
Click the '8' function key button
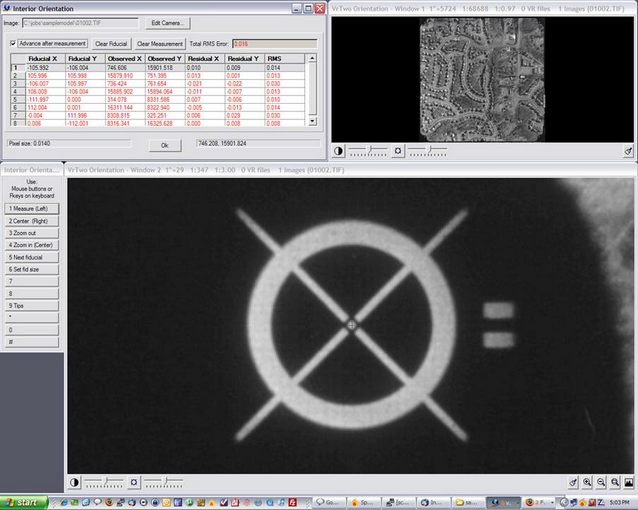click(x=32, y=293)
